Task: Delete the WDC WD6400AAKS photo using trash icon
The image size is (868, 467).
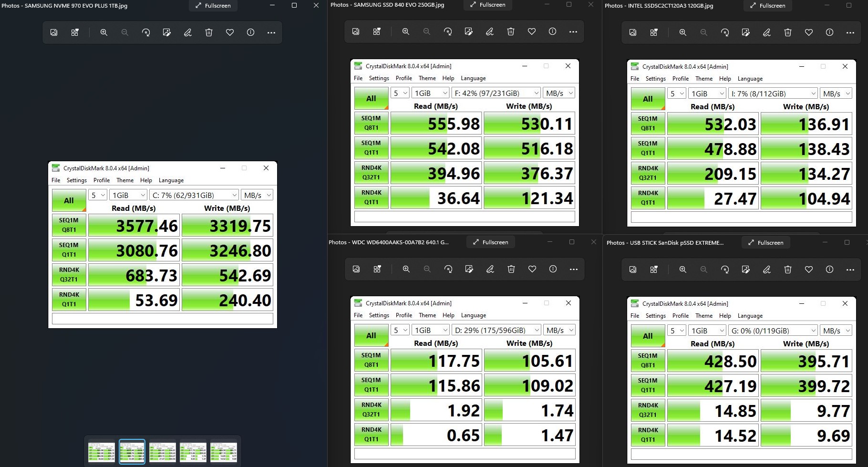Action: coord(511,269)
